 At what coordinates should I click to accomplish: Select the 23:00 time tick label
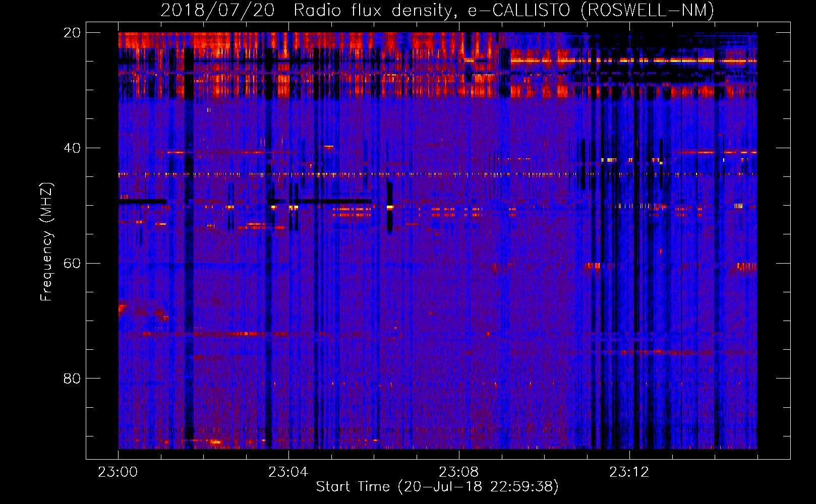point(118,472)
